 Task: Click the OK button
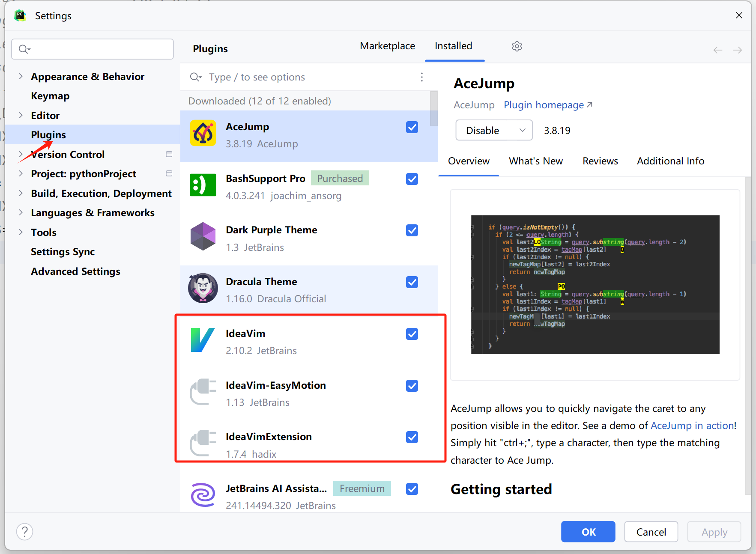tap(588, 532)
